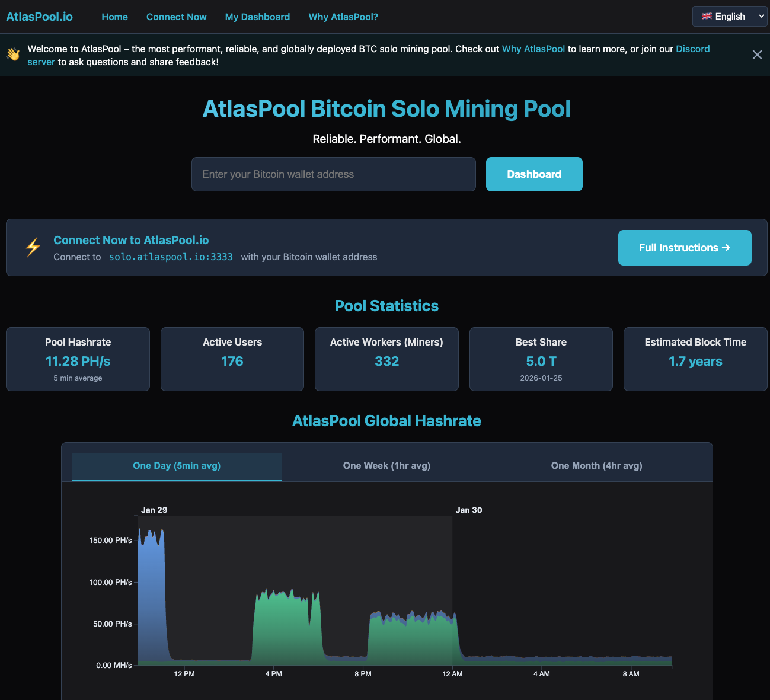The height and width of the screenshot is (700, 770).
Task: Click the UK flag language icon
Action: click(707, 17)
